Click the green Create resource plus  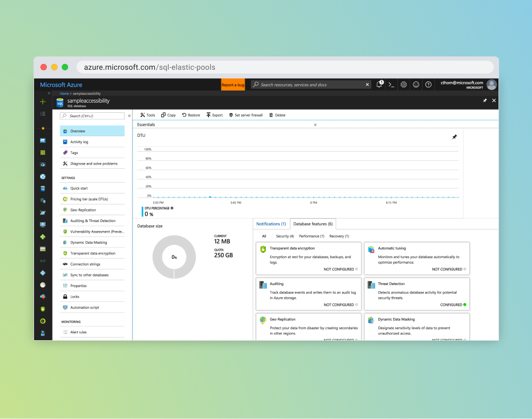[43, 102]
